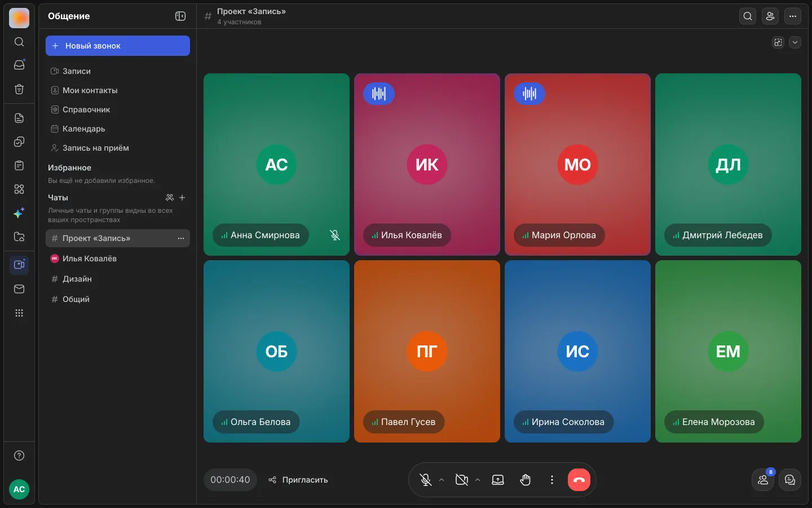Screen dimensions: 812x508
Task: Share your screen in the call
Action: 498,480
